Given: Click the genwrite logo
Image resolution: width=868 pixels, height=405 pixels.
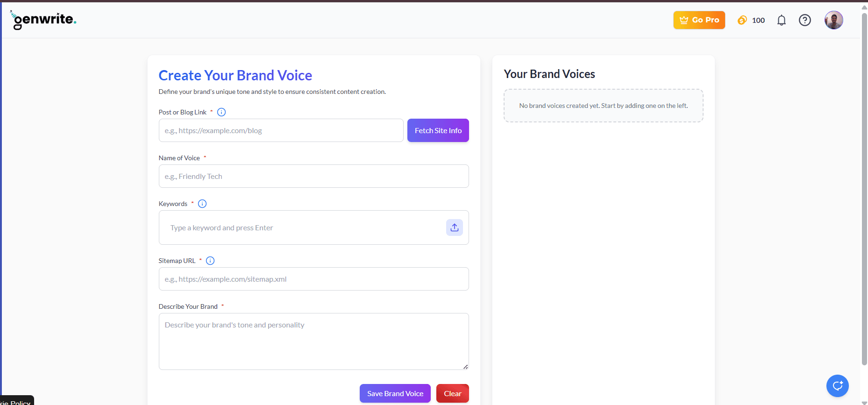Looking at the screenshot, I should pos(43,20).
